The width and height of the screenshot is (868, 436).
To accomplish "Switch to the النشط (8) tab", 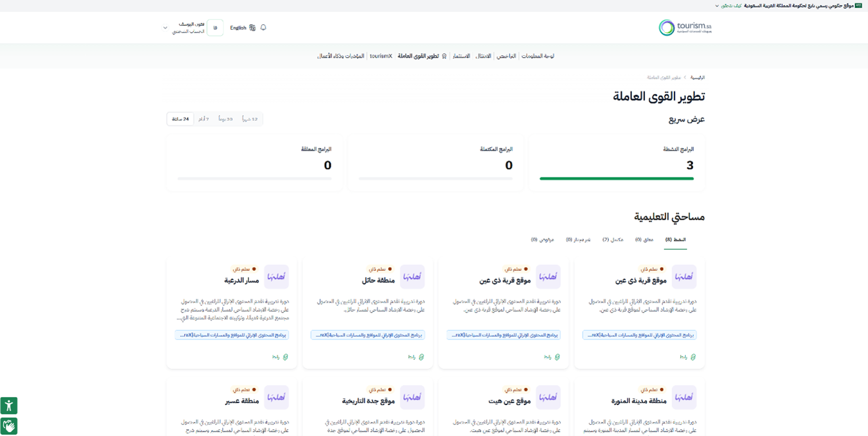I will coord(675,240).
